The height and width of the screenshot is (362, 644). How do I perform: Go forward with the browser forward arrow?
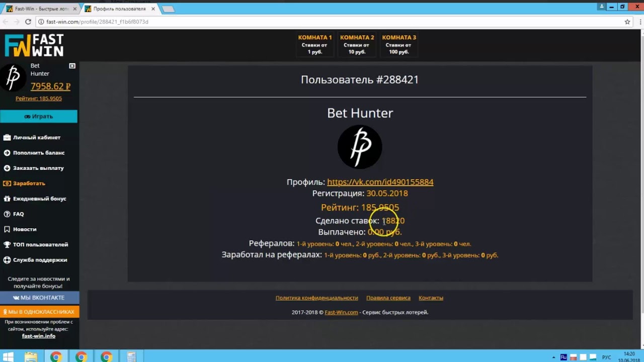click(17, 22)
